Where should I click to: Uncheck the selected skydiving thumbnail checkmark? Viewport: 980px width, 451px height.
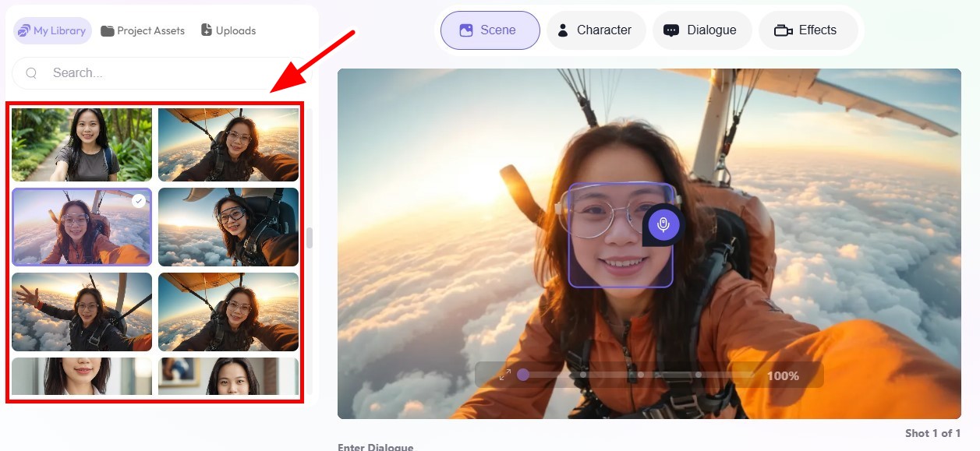[x=139, y=201]
